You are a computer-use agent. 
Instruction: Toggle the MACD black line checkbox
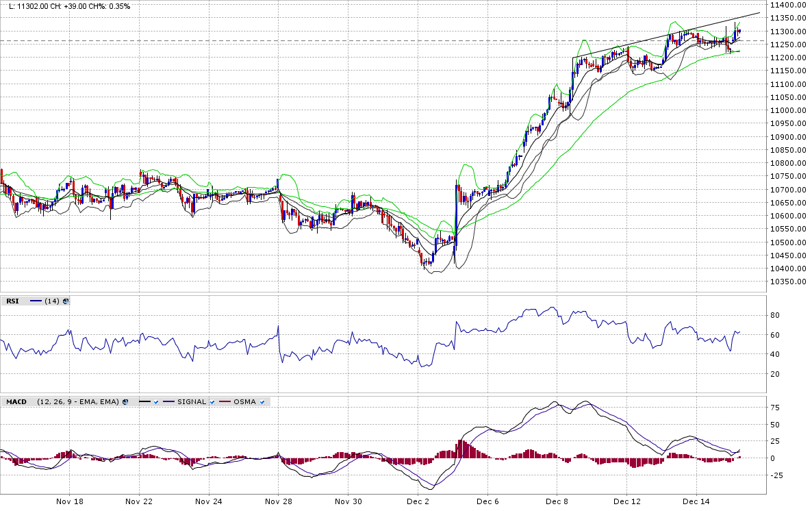pos(157,402)
